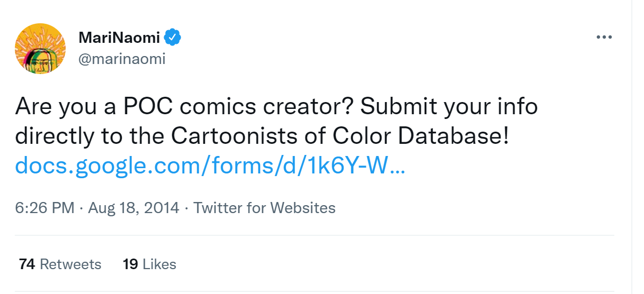
Task: Open the Twitter for Websites source link
Action: tap(264, 208)
